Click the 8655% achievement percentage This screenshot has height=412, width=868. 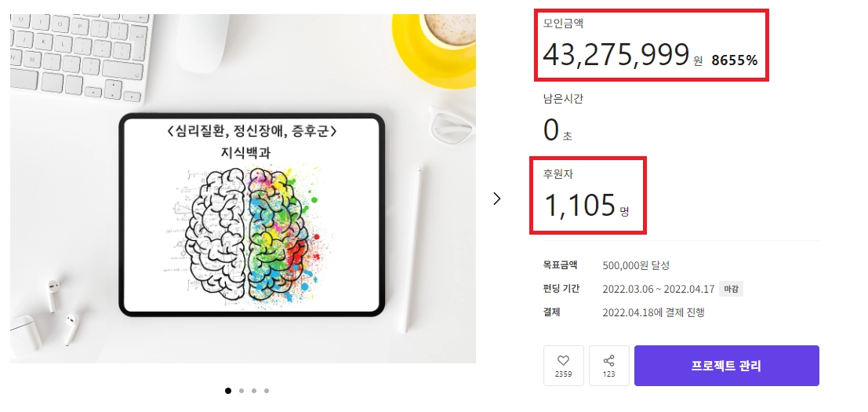pyautogui.click(x=735, y=60)
